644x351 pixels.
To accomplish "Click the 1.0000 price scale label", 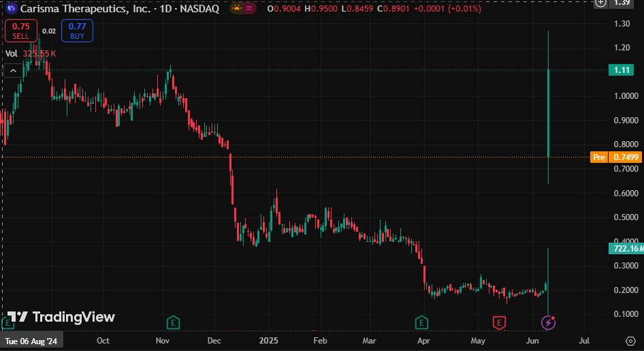I will click(626, 96).
